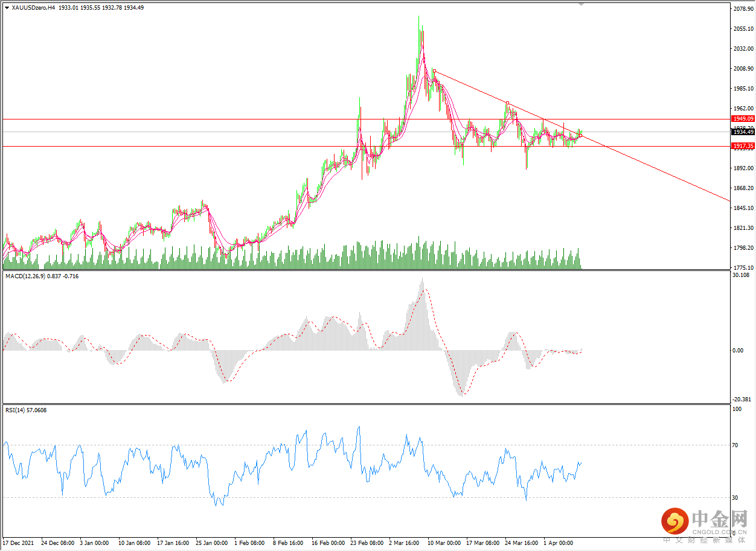Image resolution: width=756 pixels, height=551 pixels.
Task: Select the trendline's first anchor point near 2008.90
Action: coord(434,71)
